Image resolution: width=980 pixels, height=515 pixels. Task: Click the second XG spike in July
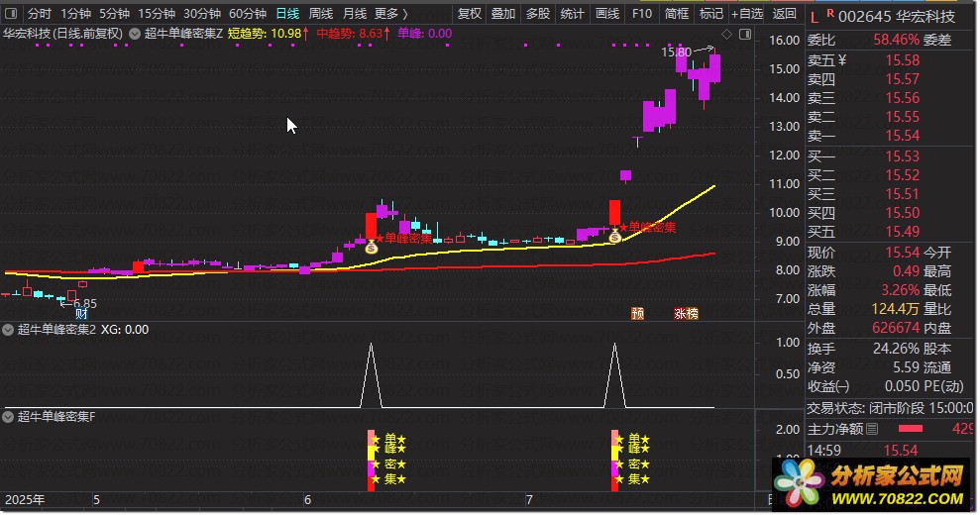pos(615,375)
